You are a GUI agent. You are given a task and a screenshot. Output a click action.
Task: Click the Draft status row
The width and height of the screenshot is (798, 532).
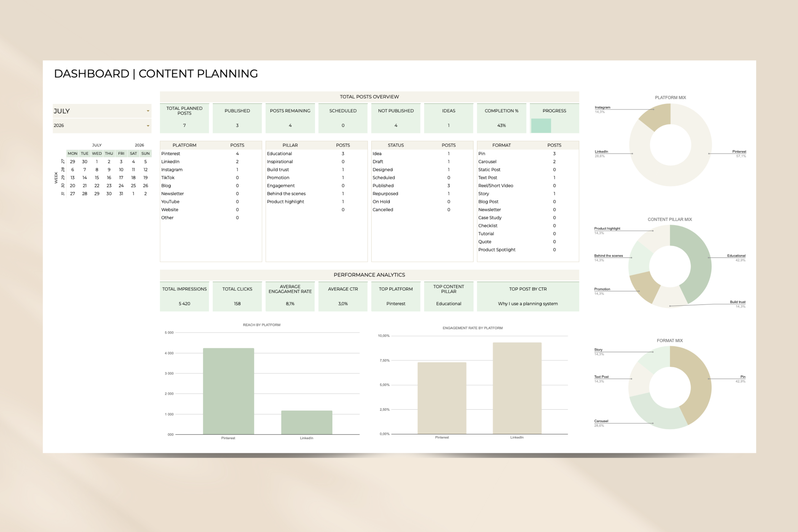(x=422, y=161)
